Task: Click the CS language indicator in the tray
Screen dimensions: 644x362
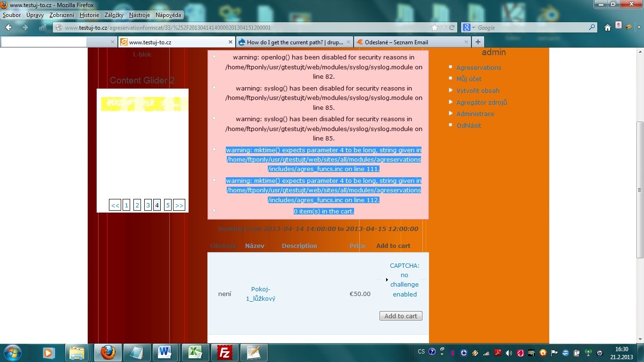Action: click(x=421, y=352)
